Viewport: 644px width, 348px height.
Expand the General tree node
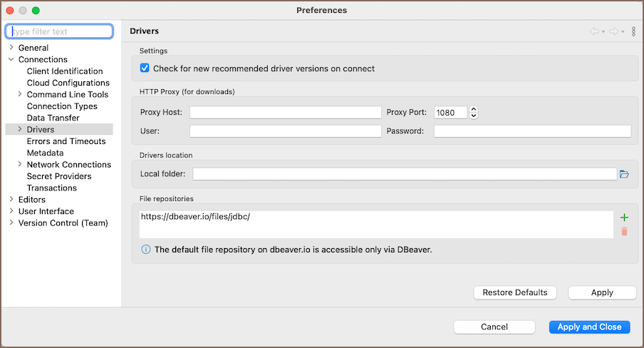click(11, 48)
